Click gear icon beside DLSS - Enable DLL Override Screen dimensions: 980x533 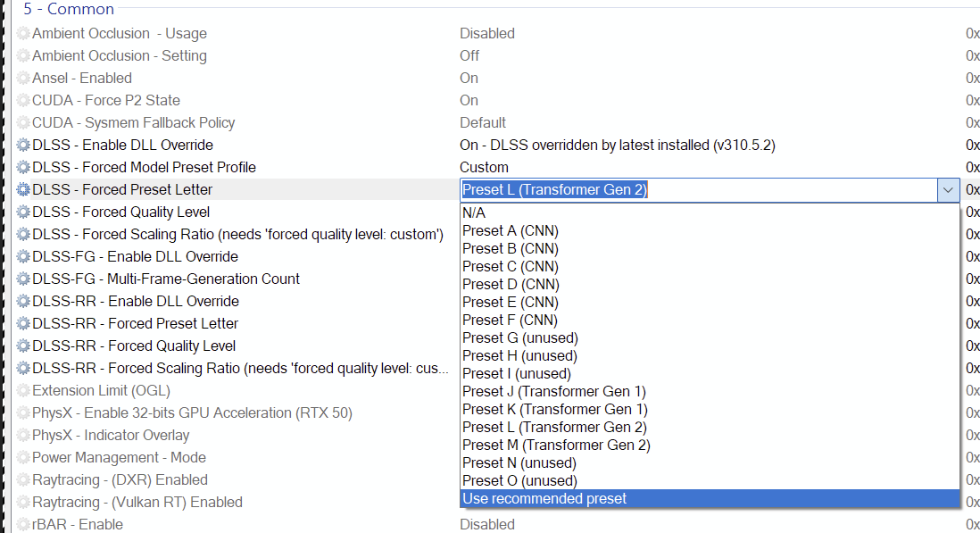[x=23, y=145]
